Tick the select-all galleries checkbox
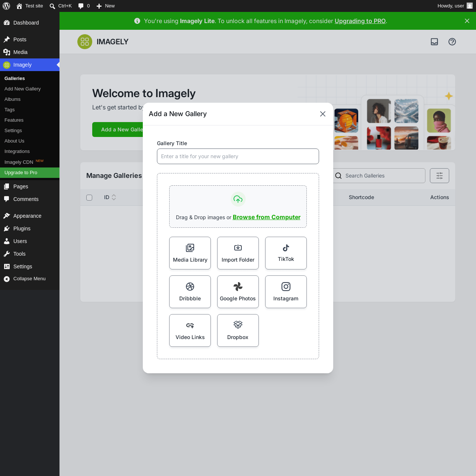Viewport: 476px width, 476px height. (89, 198)
